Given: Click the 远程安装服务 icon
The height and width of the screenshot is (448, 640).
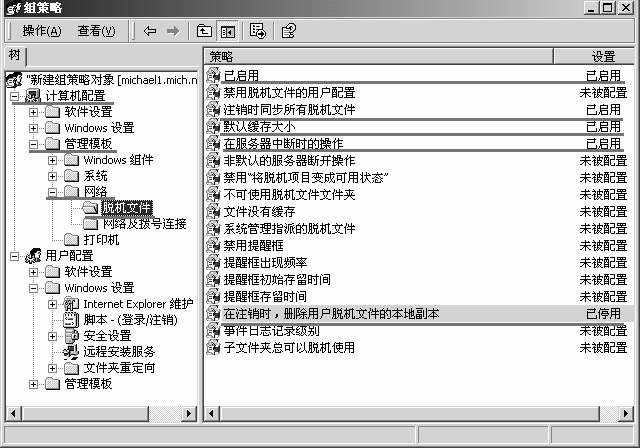Looking at the screenshot, I should (71, 352).
